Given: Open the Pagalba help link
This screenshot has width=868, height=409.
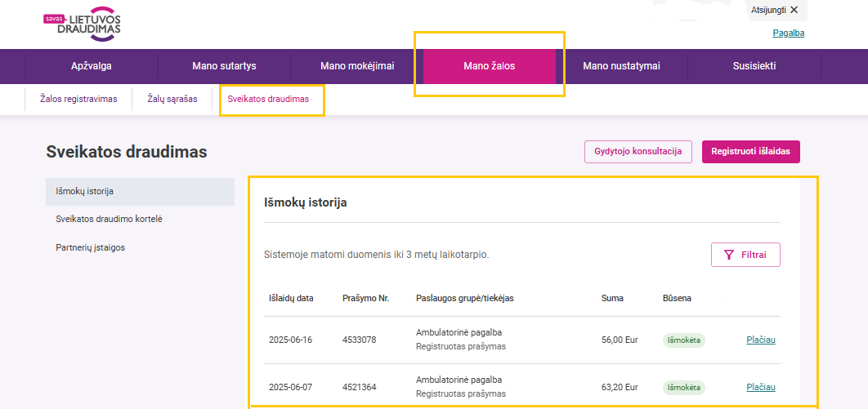Looking at the screenshot, I should point(788,33).
